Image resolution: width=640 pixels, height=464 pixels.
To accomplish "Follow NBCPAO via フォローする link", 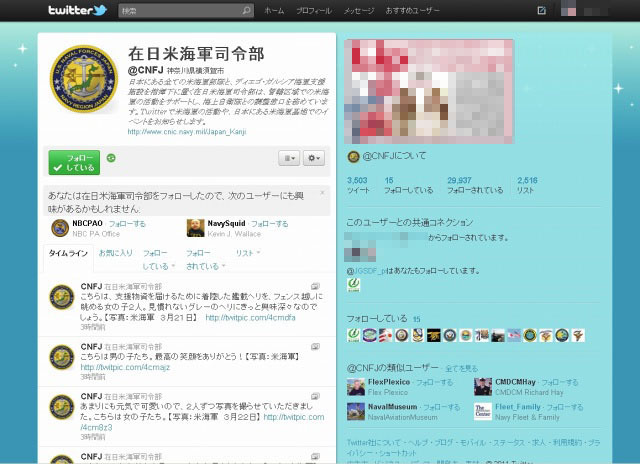I will (127, 224).
